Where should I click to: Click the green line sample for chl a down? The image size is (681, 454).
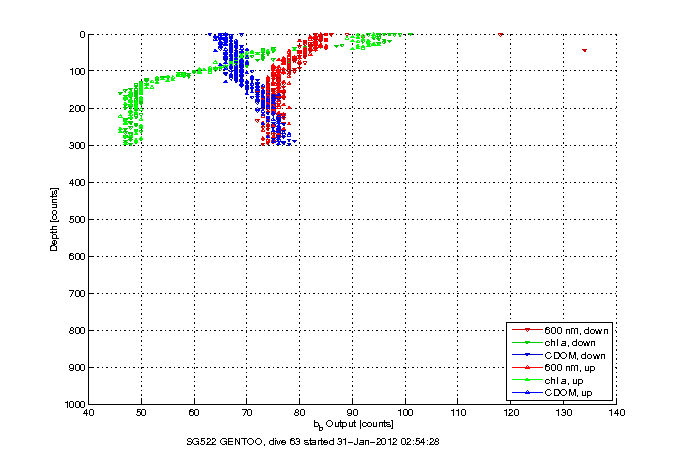pos(527,343)
